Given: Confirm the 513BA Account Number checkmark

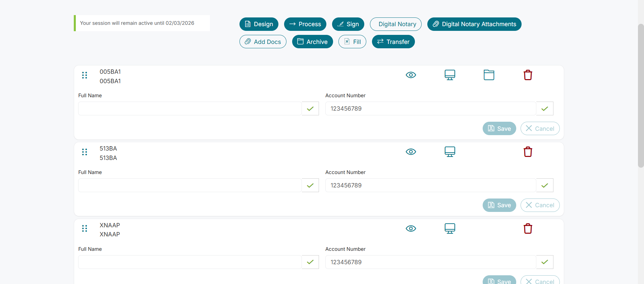Looking at the screenshot, I should point(544,185).
